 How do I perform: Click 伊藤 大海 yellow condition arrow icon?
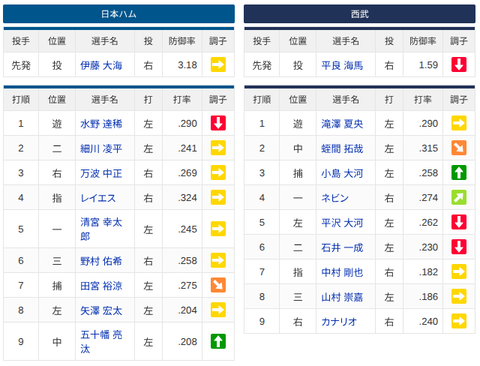point(218,65)
